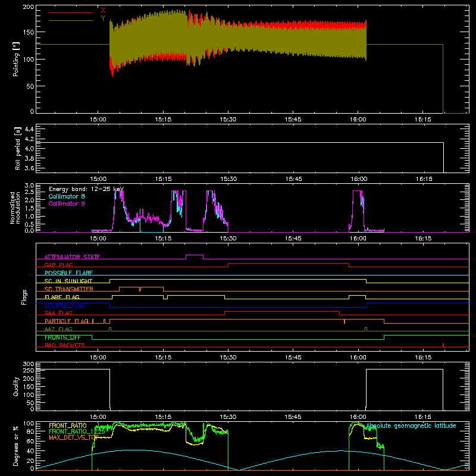Screen dimensions: 476x476
Task: Click the 300 tick on the Quality axis
Action: click(29, 364)
